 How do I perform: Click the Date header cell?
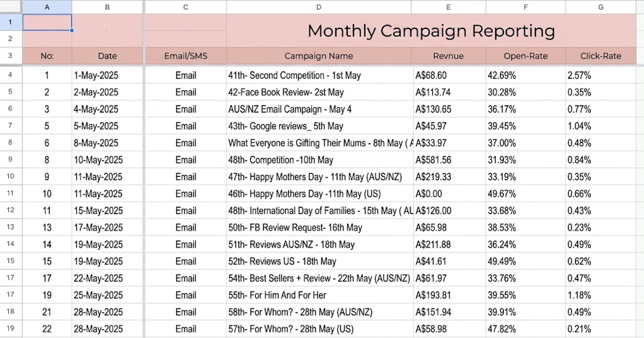(x=107, y=56)
